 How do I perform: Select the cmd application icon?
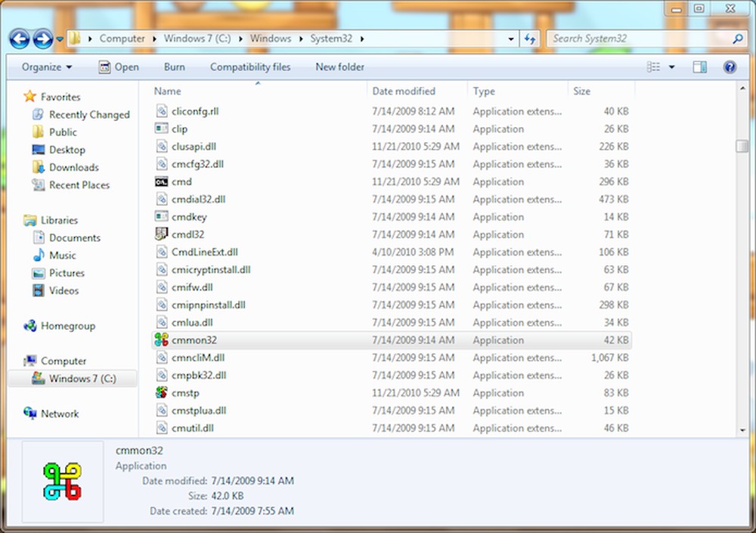pyautogui.click(x=161, y=182)
